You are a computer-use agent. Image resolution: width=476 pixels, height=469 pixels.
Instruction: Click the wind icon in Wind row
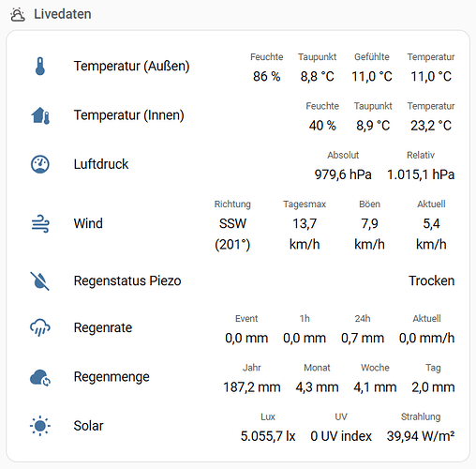click(40, 223)
